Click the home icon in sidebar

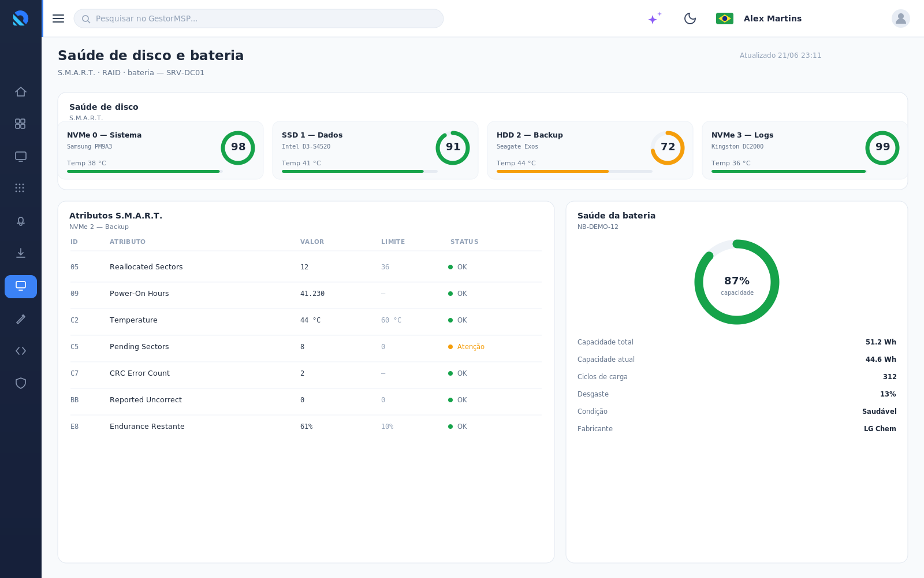pyautogui.click(x=21, y=92)
